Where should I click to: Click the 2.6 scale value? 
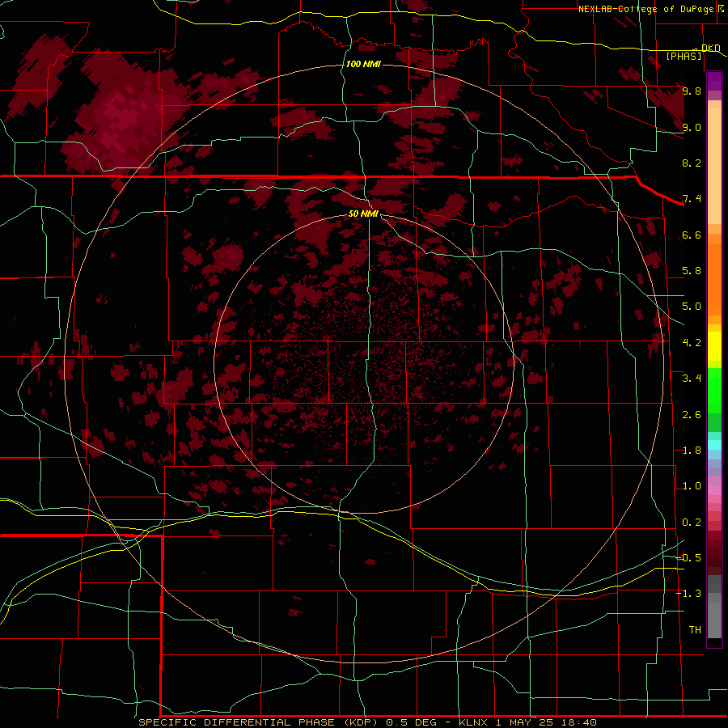[x=692, y=415]
